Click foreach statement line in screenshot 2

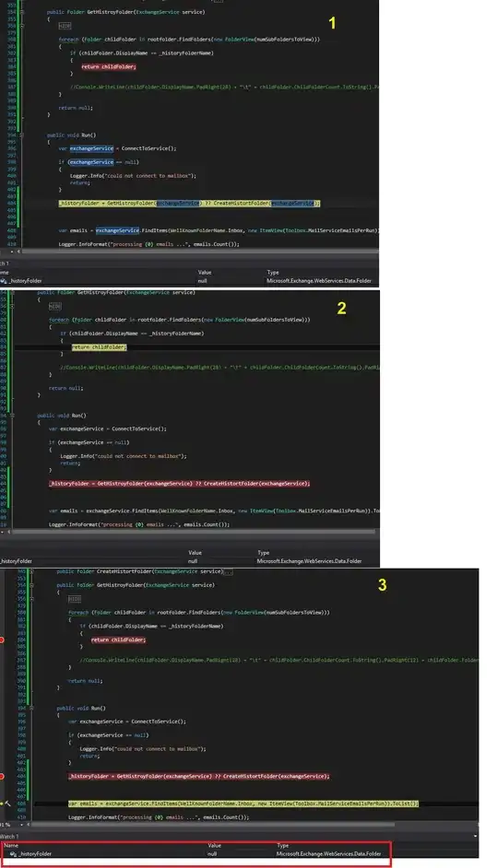179,320
